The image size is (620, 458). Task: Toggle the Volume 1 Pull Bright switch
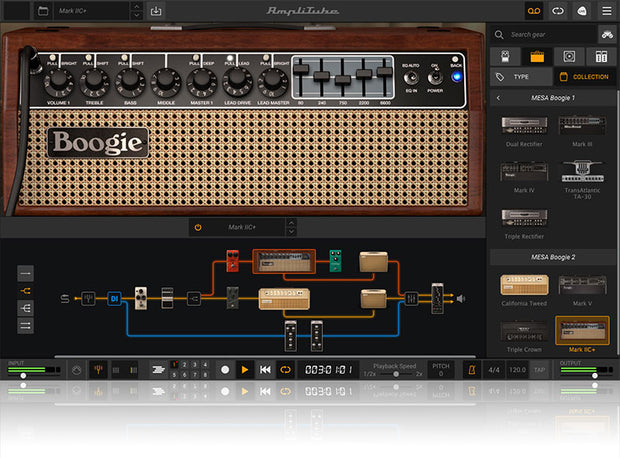point(53,58)
